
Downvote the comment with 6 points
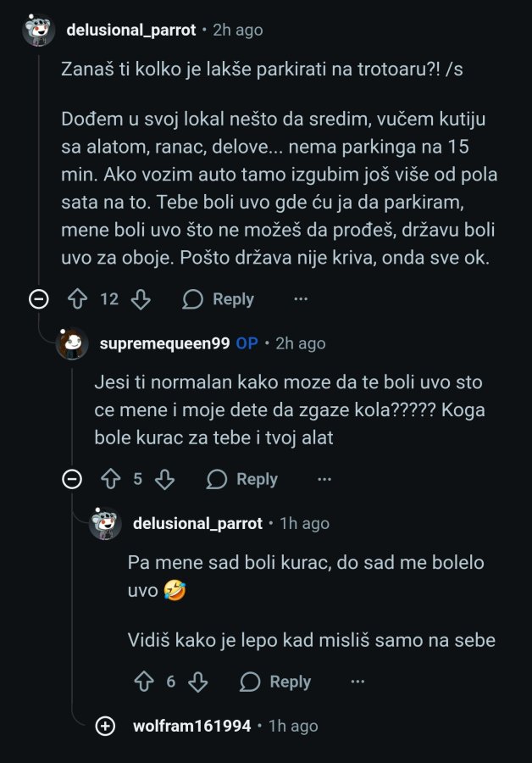coord(197,682)
